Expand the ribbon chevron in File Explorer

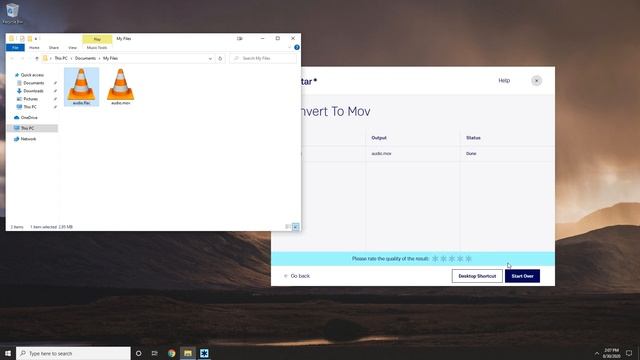coord(289,48)
